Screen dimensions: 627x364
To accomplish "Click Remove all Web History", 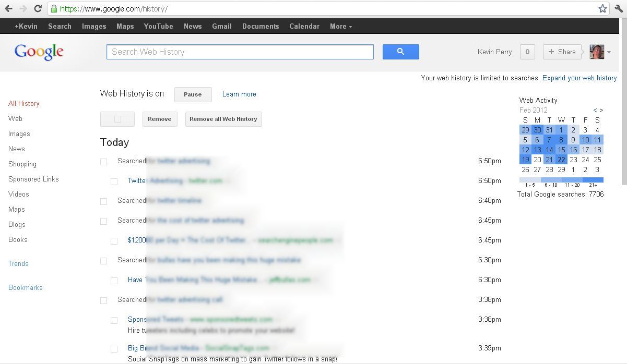I will [x=223, y=119].
